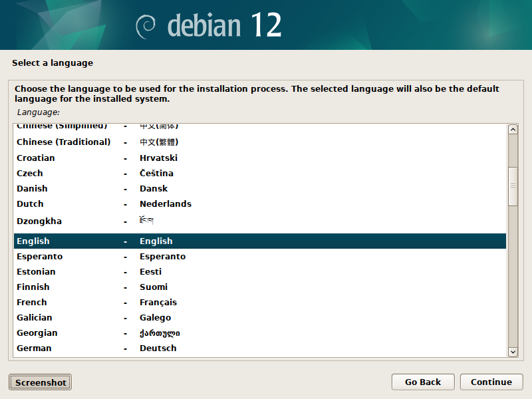Pick Dutch from the language list
Viewport: 532px width, 399px height.
(x=260, y=203)
